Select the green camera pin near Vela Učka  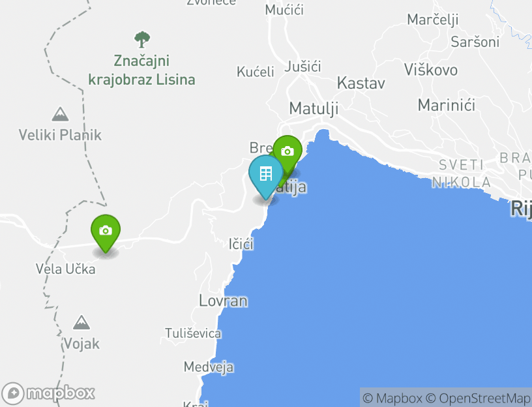coord(106,234)
